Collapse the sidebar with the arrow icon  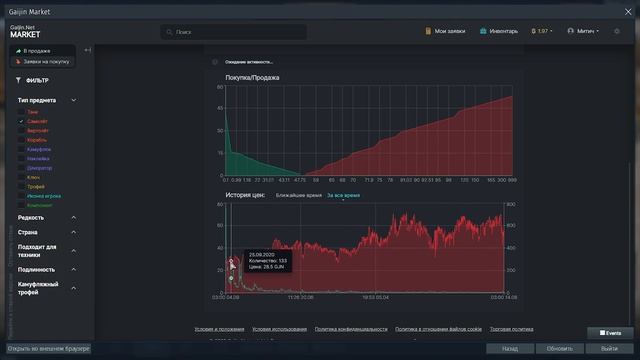point(87,50)
